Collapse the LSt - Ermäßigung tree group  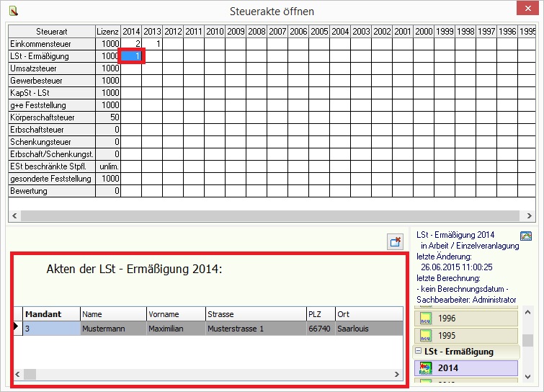pos(418,352)
